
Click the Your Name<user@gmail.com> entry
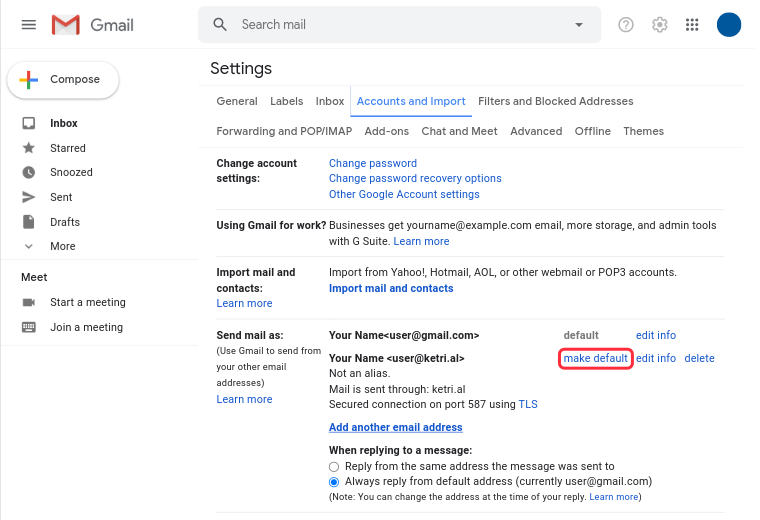pos(404,335)
